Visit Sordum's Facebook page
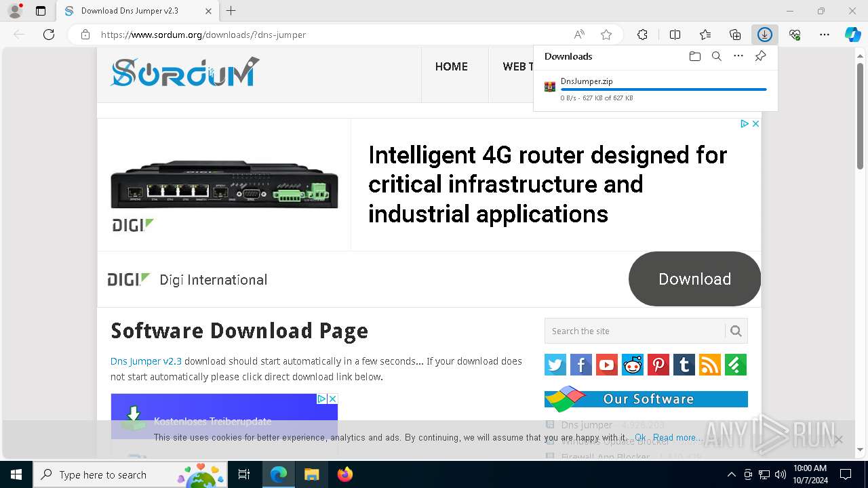The width and height of the screenshot is (868, 488). point(581,365)
